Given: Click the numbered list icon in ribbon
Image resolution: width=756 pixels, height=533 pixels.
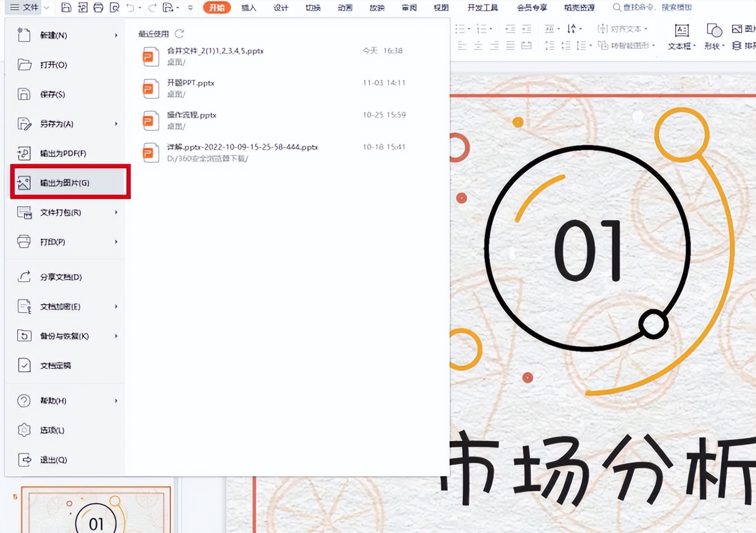Looking at the screenshot, I should pos(482,28).
